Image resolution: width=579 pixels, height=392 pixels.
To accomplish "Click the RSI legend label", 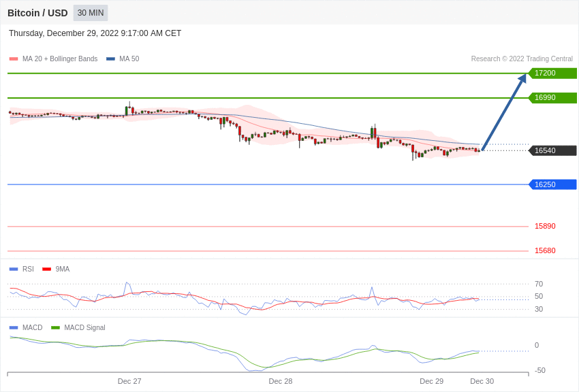I will tap(28, 269).
